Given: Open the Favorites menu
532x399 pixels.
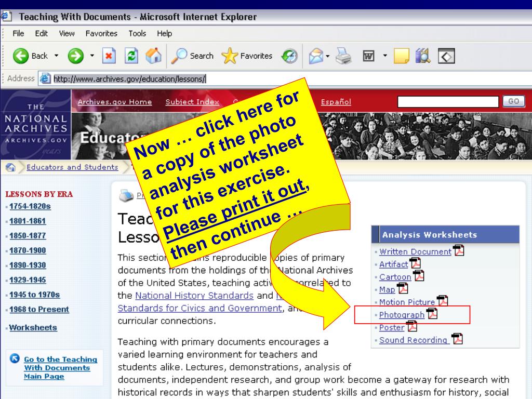Looking at the screenshot, I should (x=101, y=34).
